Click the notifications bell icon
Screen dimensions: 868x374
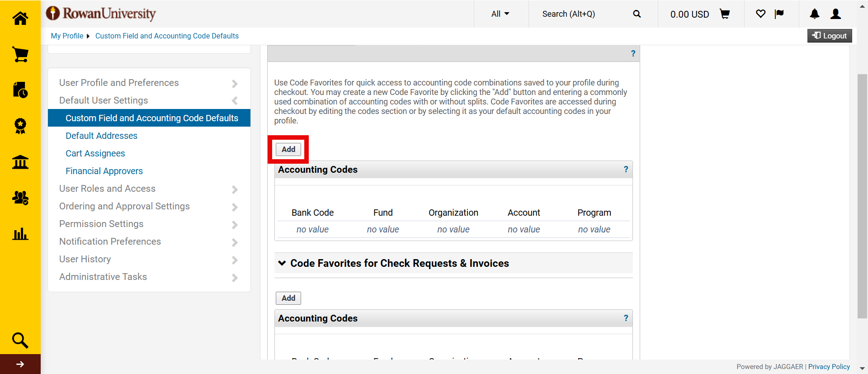click(815, 14)
